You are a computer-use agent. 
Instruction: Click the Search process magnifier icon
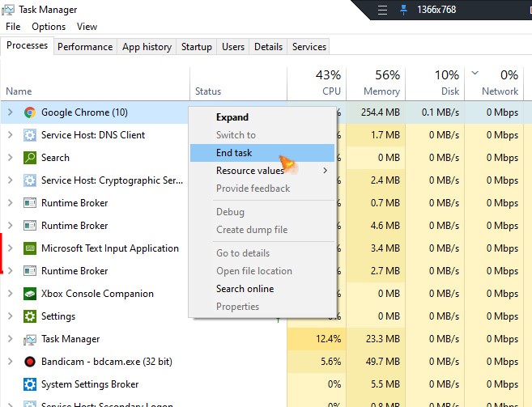(x=30, y=158)
